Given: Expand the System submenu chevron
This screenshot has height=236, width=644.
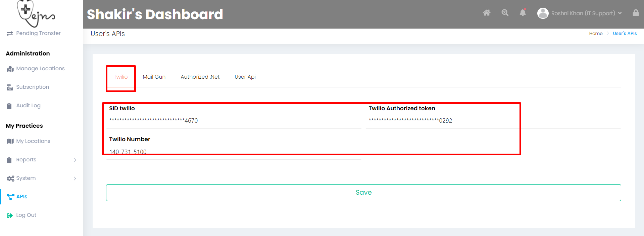Looking at the screenshot, I should (75, 179).
